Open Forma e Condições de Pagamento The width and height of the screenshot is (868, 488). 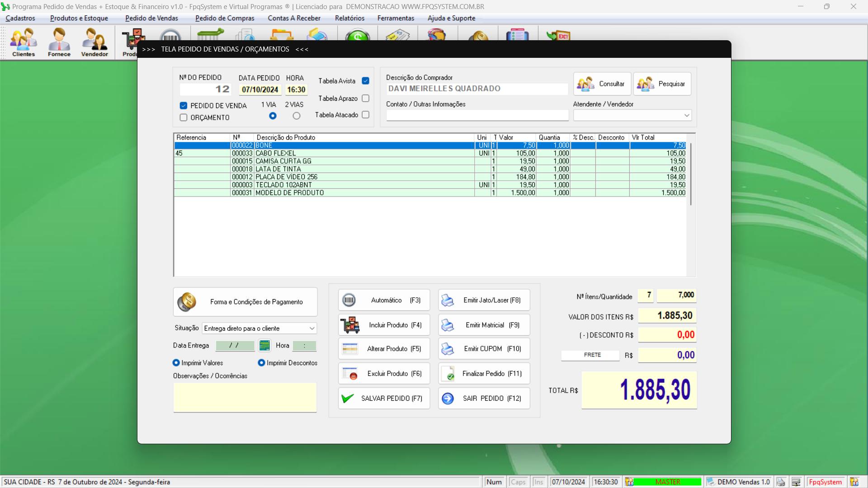[x=245, y=302]
